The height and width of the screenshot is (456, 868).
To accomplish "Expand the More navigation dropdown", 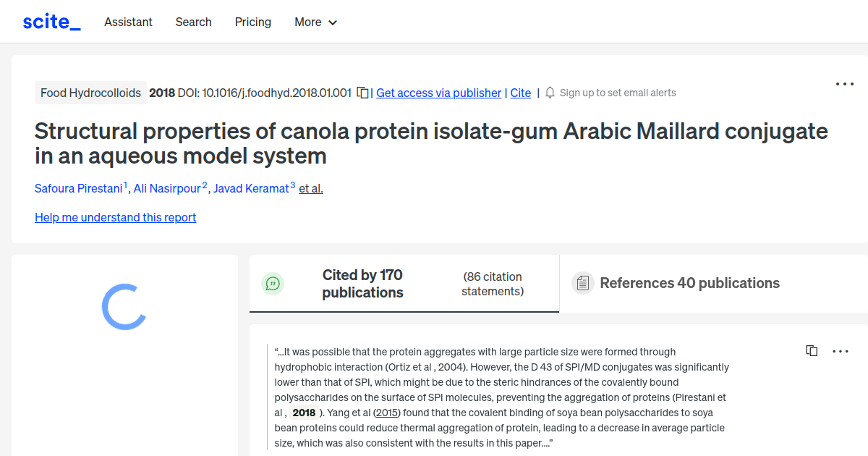I will pos(315,22).
